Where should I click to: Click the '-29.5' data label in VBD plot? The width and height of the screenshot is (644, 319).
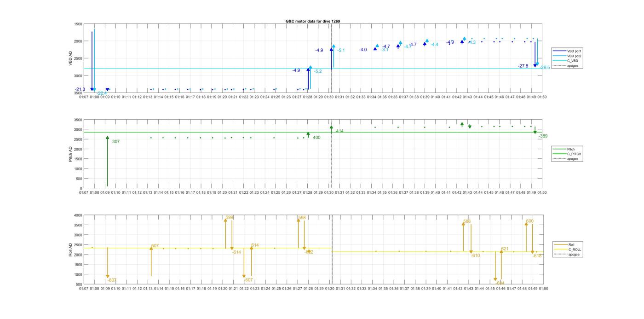545,68
